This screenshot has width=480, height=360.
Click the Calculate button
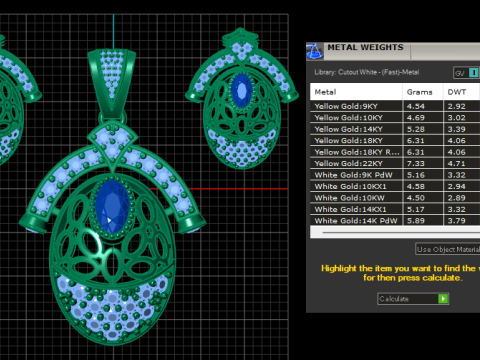coord(413,299)
